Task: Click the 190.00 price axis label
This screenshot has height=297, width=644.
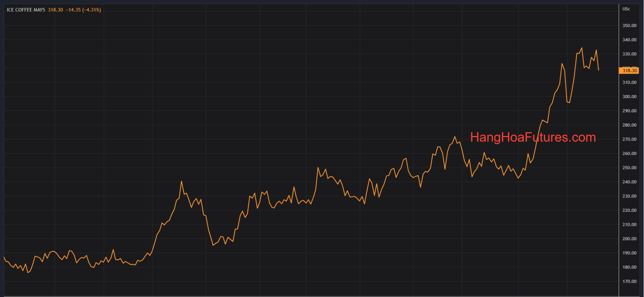Action: [x=629, y=253]
